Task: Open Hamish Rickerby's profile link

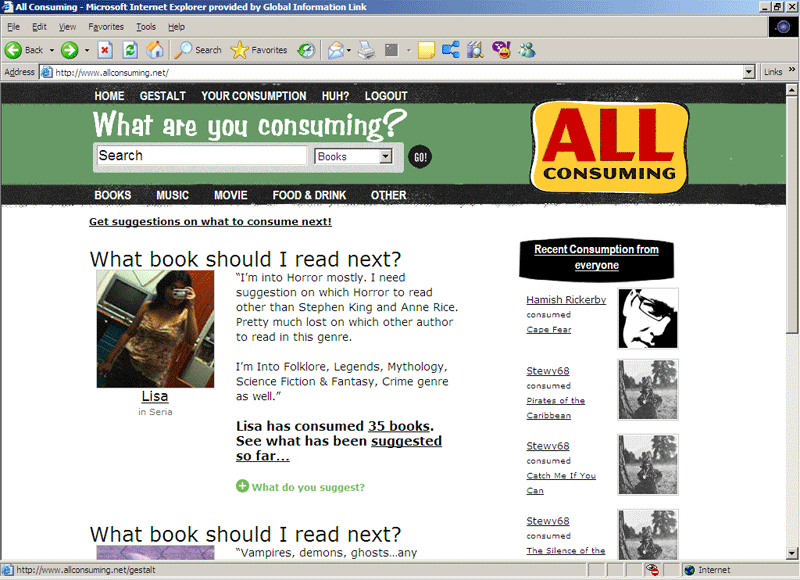Action: pos(566,299)
